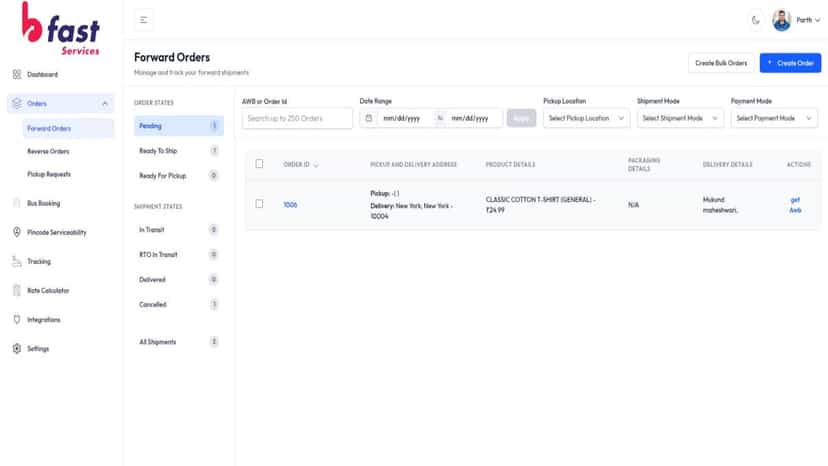Image resolution: width=828 pixels, height=466 pixels.
Task: Open Bus Booking menu item
Action: tap(43, 203)
